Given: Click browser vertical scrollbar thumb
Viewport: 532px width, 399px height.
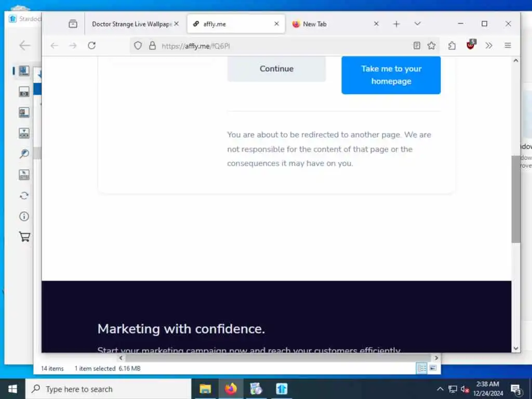Looking at the screenshot, I should click(516, 199).
